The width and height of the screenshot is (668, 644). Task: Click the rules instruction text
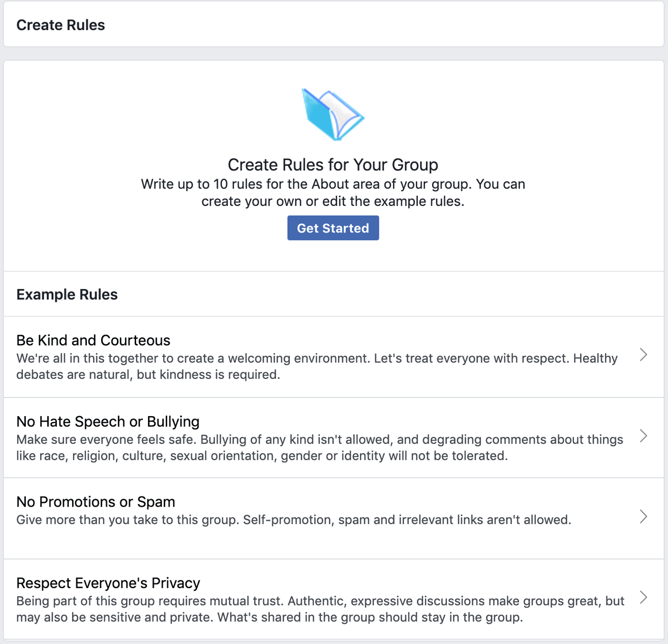(x=333, y=192)
